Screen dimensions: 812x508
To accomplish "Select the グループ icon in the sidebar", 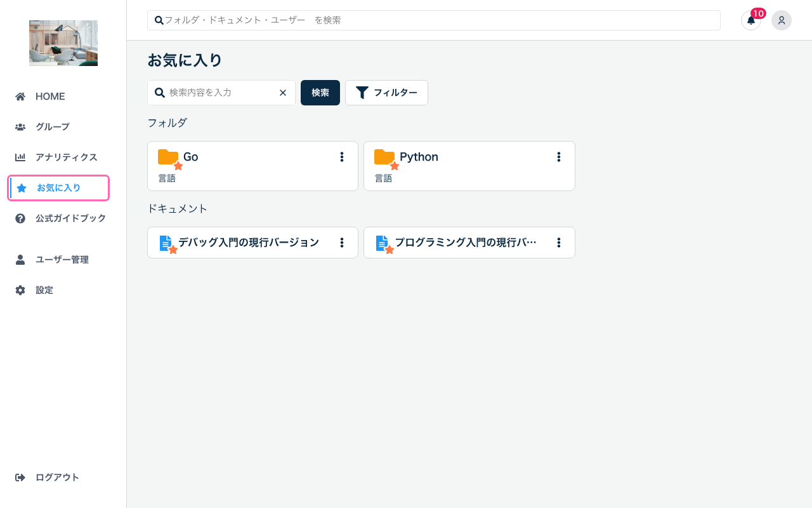I will (x=20, y=126).
